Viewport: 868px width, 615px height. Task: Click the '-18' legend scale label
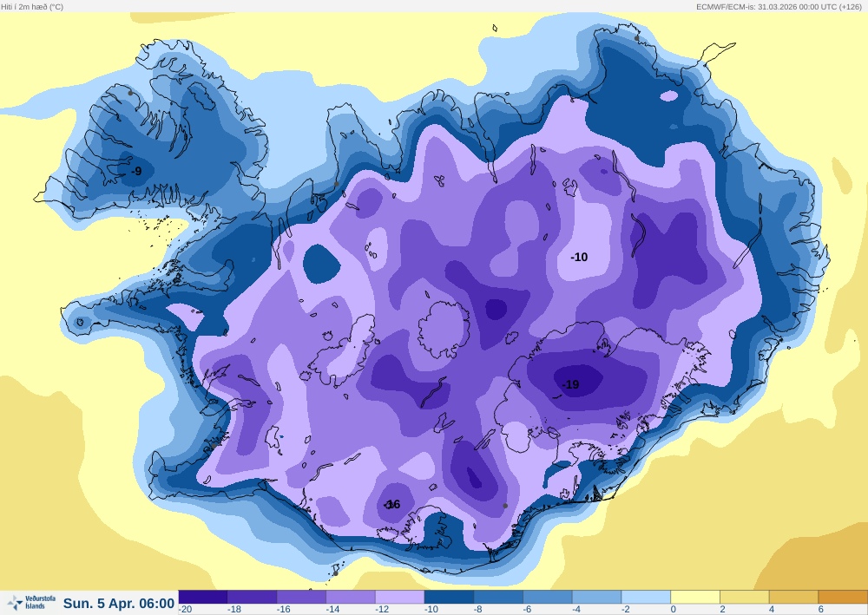pyautogui.click(x=234, y=610)
